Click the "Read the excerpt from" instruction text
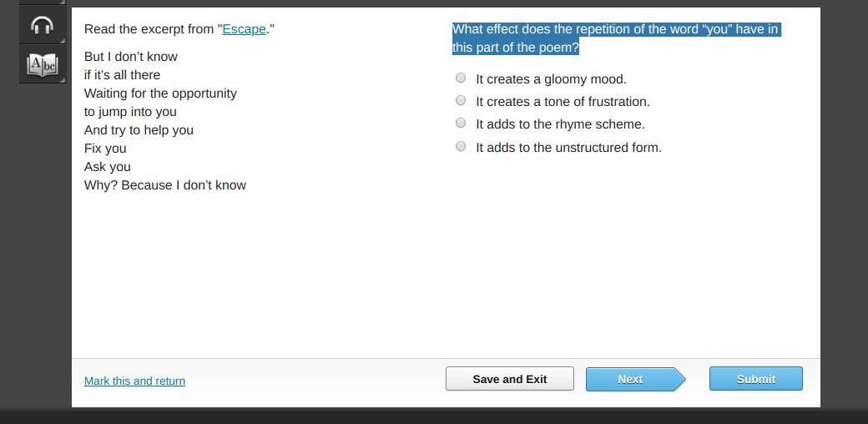 point(150,29)
